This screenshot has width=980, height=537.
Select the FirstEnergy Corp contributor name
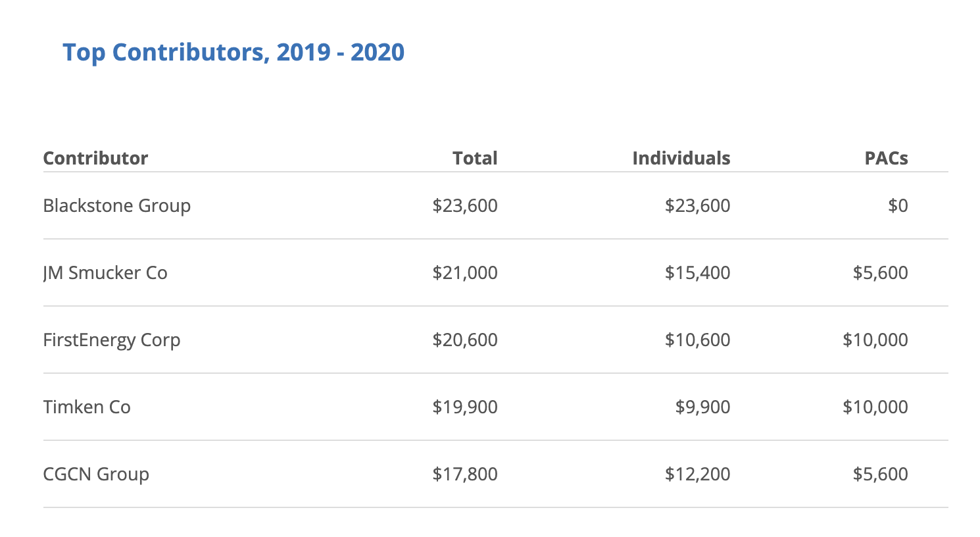point(112,340)
